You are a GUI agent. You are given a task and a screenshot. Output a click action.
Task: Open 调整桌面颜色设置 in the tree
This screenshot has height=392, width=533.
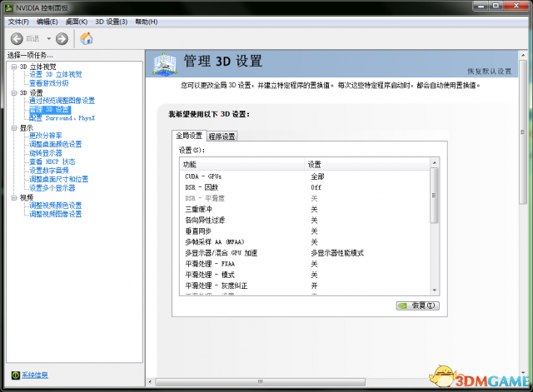(x=55, y=144)
